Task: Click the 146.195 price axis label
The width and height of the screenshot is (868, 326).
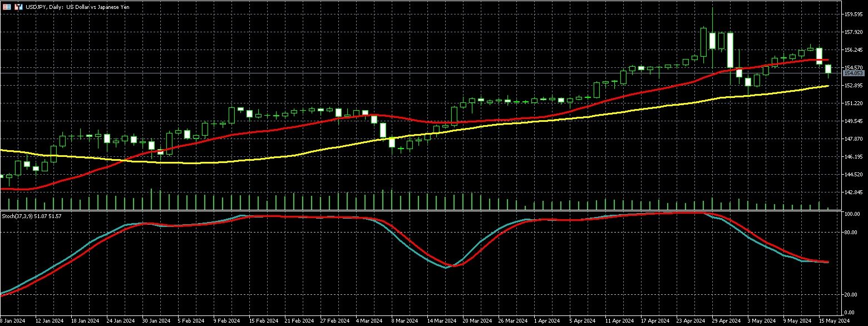Action: click(853, 156)
